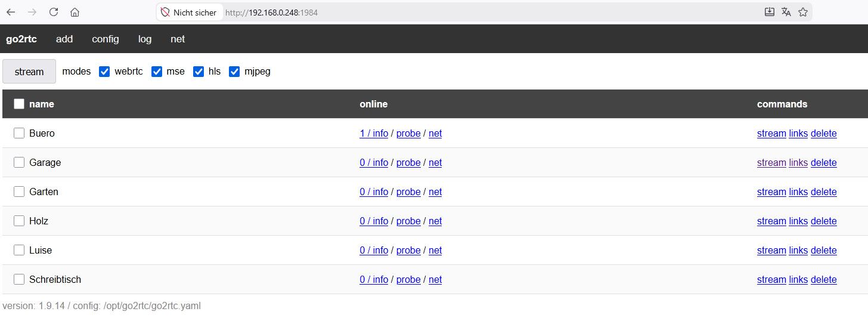868x324 pixels.
Task: Bookmark this page with the star icon
Action: pos(802,12)
